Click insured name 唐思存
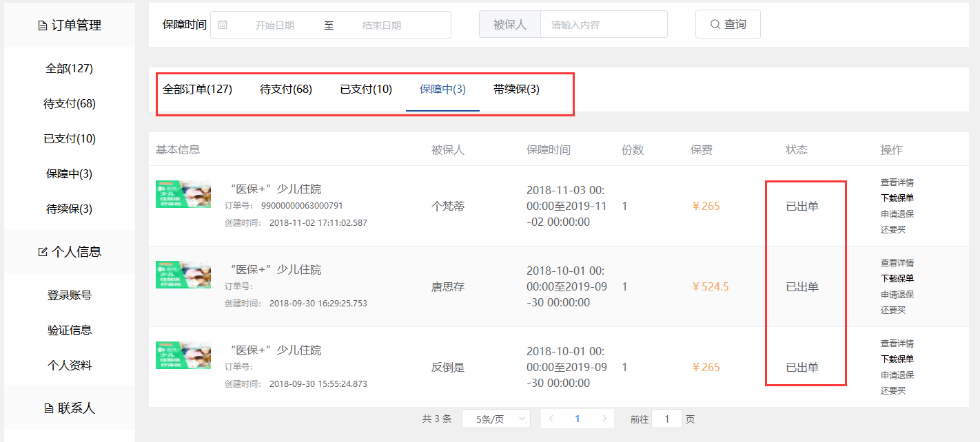The image size is (980, 442). (448, 286)
